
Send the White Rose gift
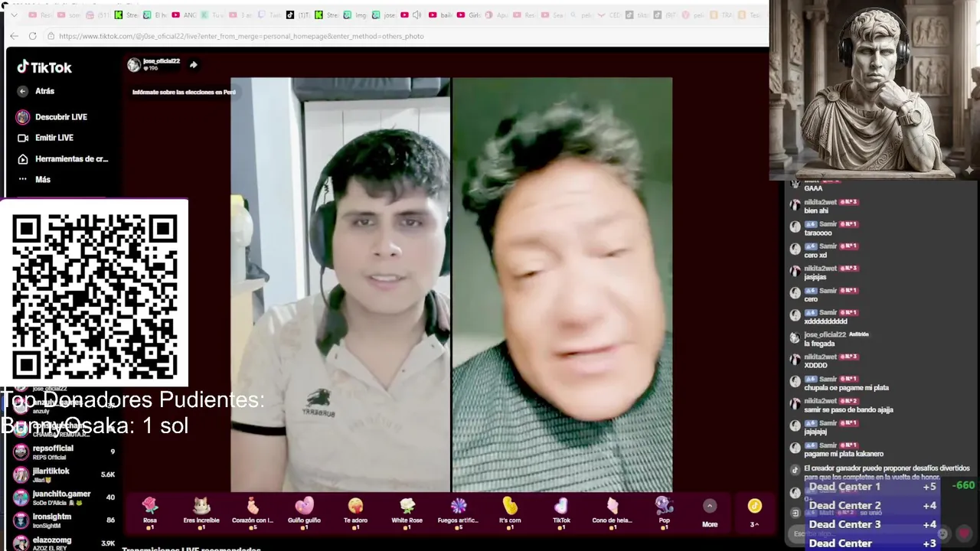click(x=407, y=513)
